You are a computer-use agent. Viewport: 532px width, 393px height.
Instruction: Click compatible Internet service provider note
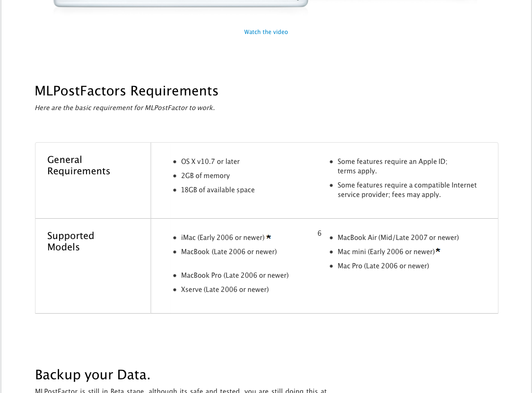pyautogui.click(x=407, y=190)
